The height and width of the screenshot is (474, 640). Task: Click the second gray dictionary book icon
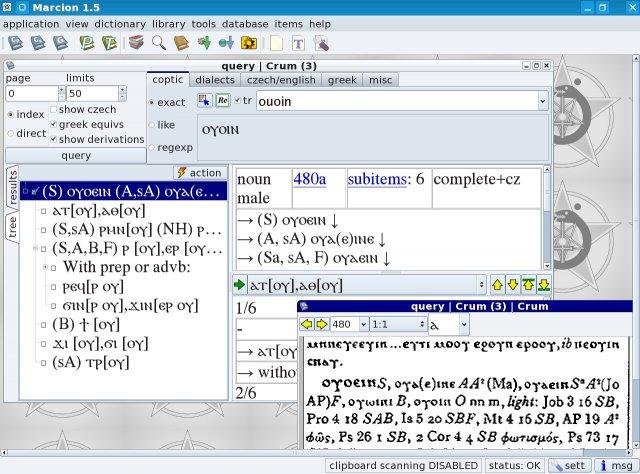[38, 43]
